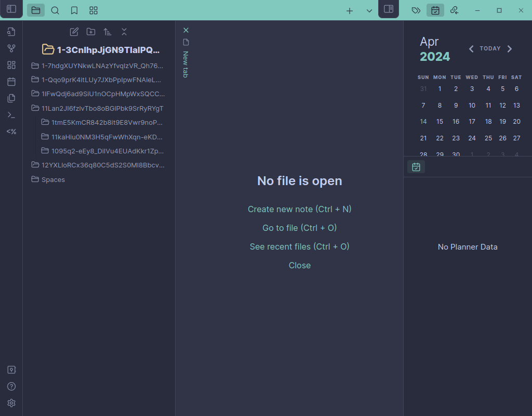This screenshot has height=416, width=532.
Task: Select the vertical New tab label
Action: 185,64
